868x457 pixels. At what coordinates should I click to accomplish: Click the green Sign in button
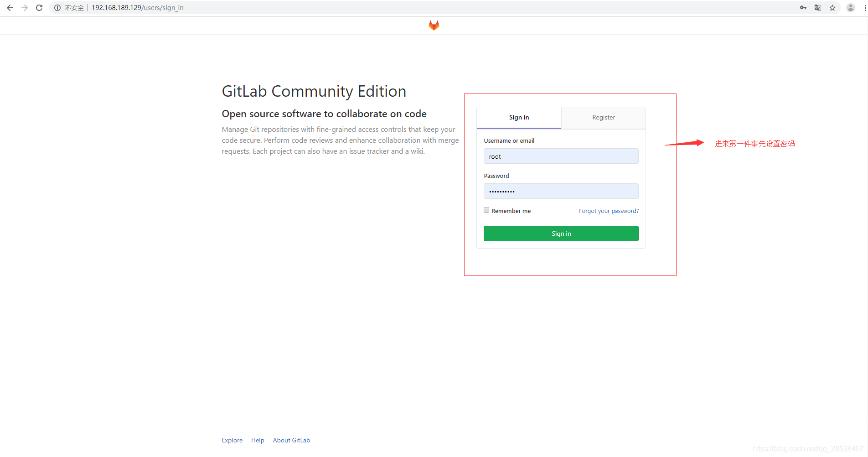[x=561, y=234]
